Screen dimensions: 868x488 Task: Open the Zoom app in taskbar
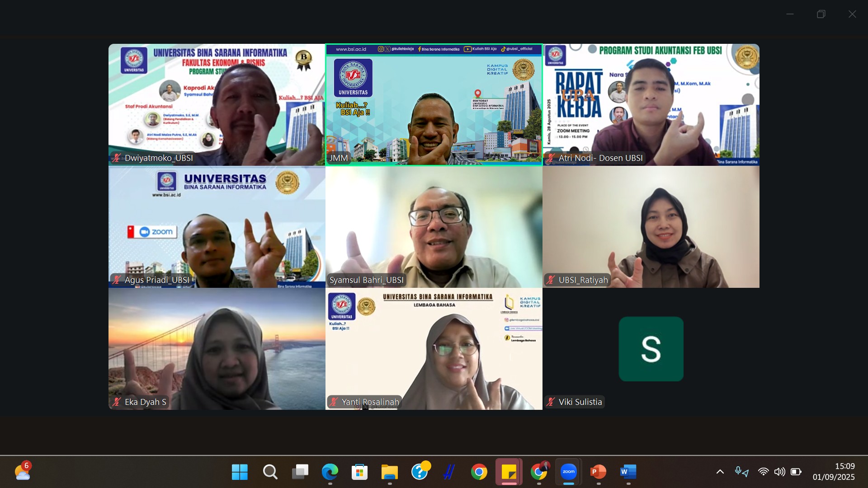(x=568, y=472)
